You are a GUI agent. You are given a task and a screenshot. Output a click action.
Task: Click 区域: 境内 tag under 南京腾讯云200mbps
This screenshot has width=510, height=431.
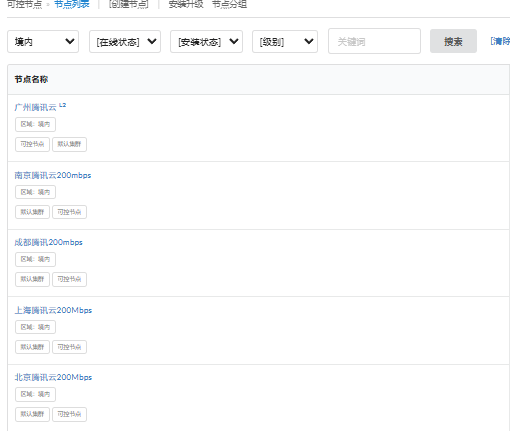click(35, 192)
